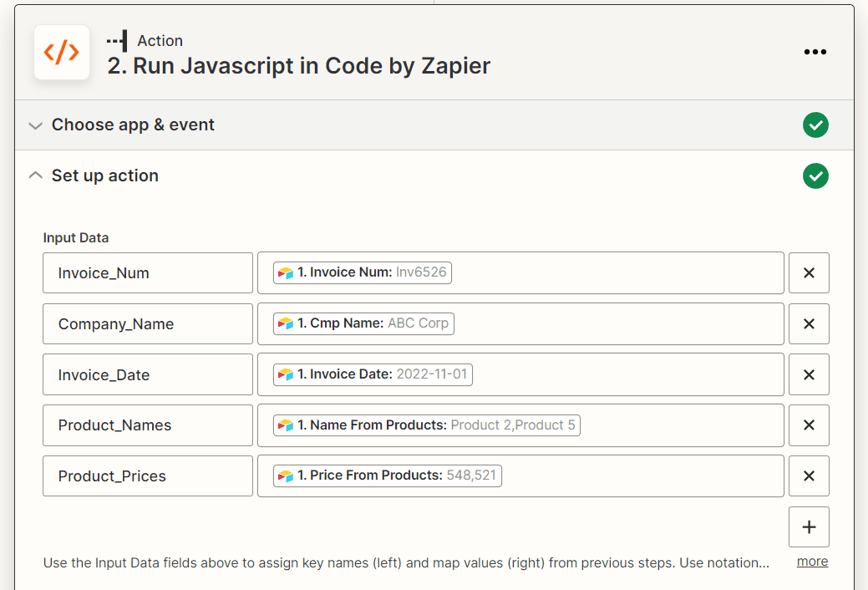Viewport: 868px width, 590px height.
Task: Remove the Product_Prices input row
Action: coord(809,476)
